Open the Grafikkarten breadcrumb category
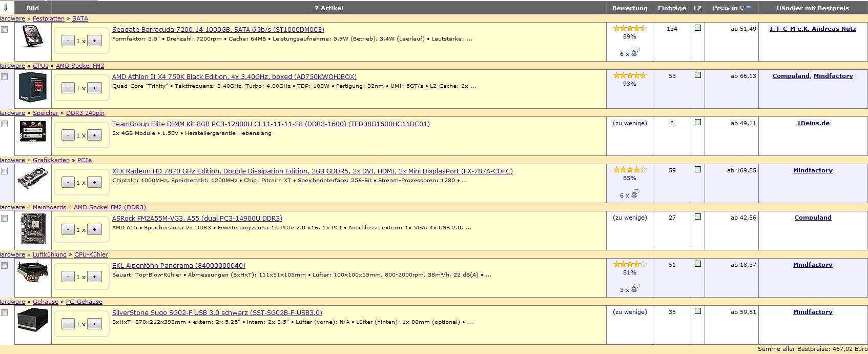868x354 pixels. [x=51, y=160]
